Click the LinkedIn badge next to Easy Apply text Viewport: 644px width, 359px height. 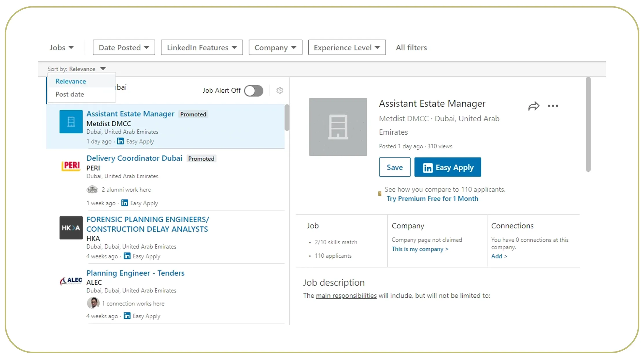(x=120, y=141)
